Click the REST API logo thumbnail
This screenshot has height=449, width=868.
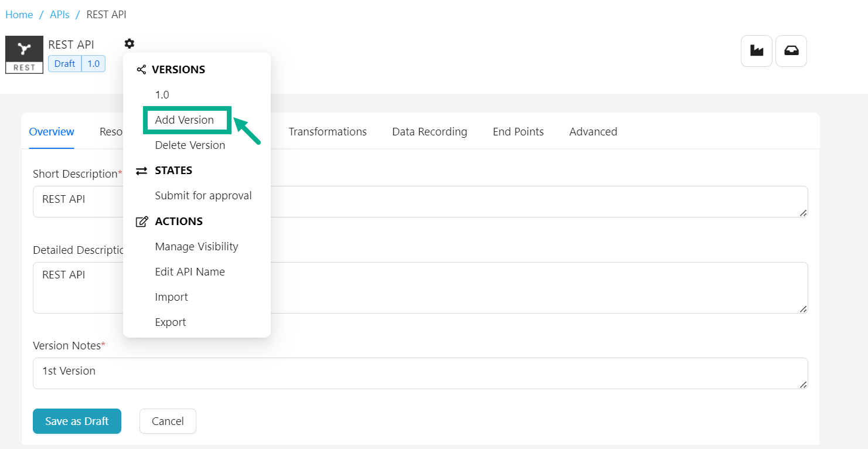click(24, 55)
